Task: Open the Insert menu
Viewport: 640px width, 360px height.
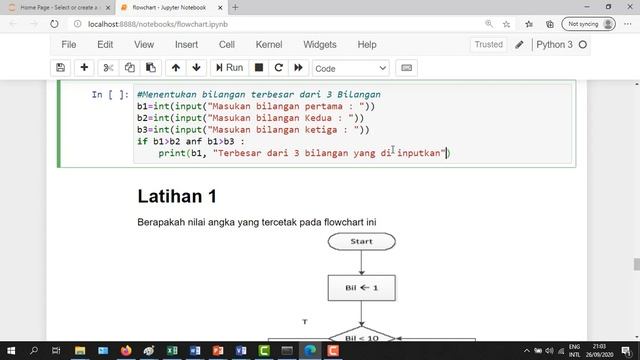Action: (187, 44)
